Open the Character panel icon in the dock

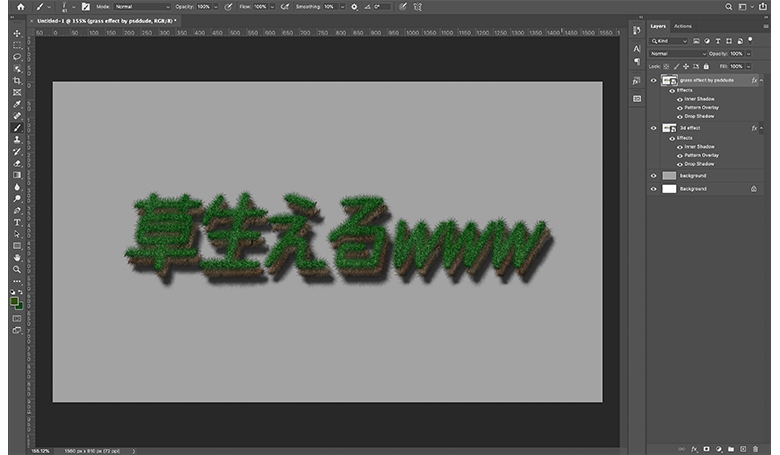click(x=637, y=49)
